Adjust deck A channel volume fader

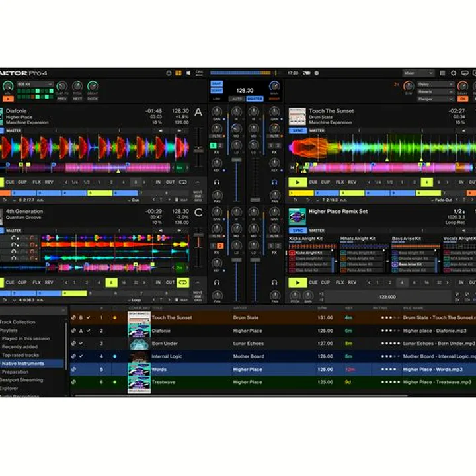click(x=237, y=160)
